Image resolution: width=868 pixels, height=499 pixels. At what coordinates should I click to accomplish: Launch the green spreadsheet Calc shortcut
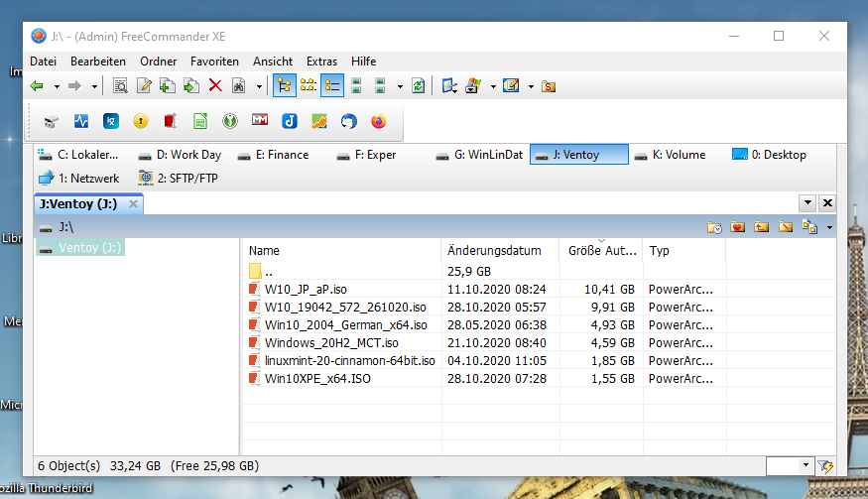(x=200, y=121)
